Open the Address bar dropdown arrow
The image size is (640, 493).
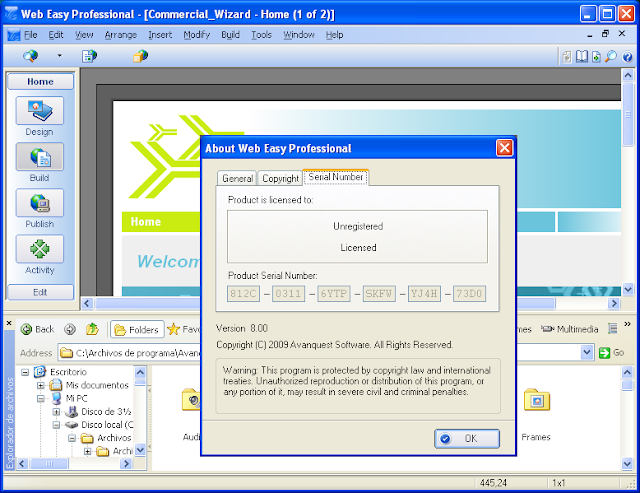(587, 352)
